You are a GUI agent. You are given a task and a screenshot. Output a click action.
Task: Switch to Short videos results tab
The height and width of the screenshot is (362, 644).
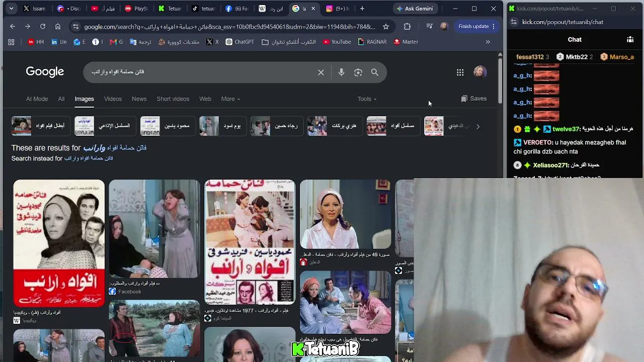pyautogui.click(x=173, y=99)
